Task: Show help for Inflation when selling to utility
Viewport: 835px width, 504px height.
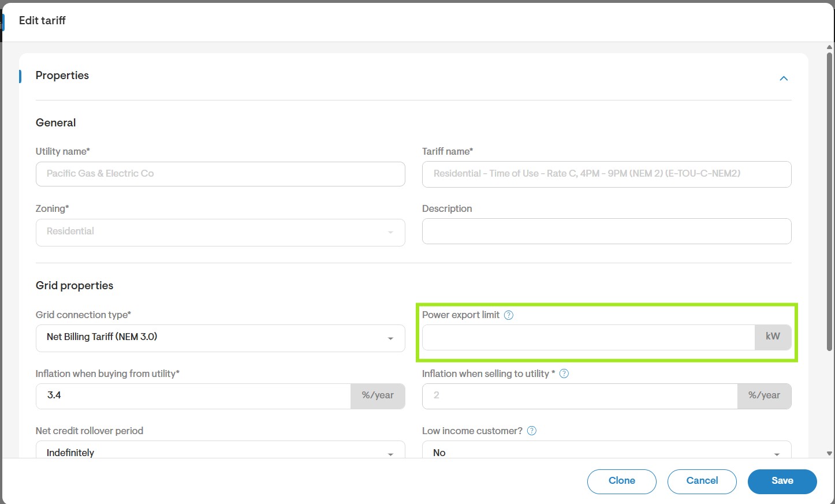Action: coord(564,374)
